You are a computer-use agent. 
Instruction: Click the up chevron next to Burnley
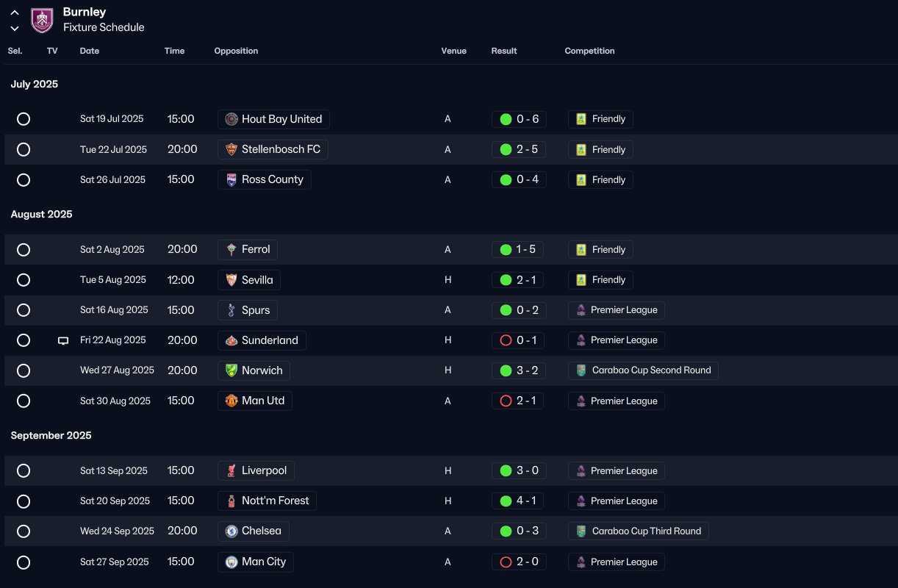coord(15,12)
